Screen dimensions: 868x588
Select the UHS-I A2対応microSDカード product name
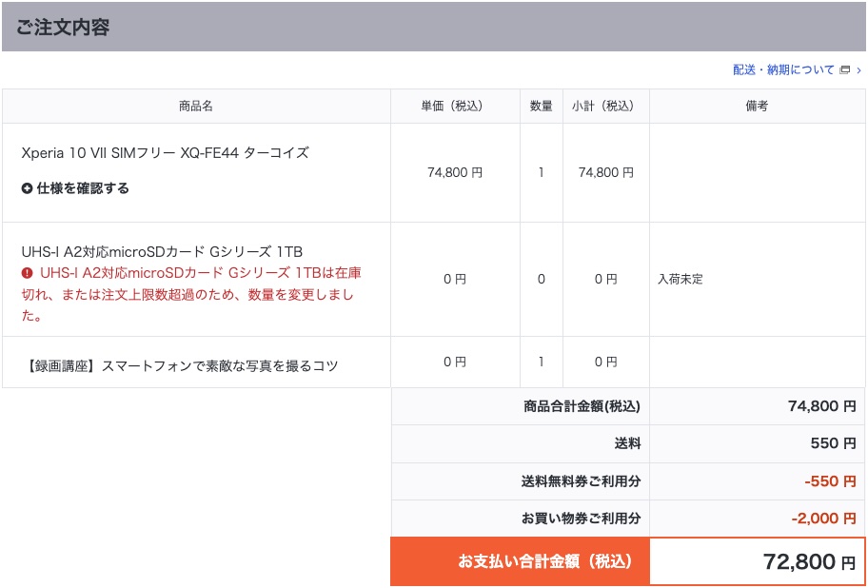[x=162, y=251]
